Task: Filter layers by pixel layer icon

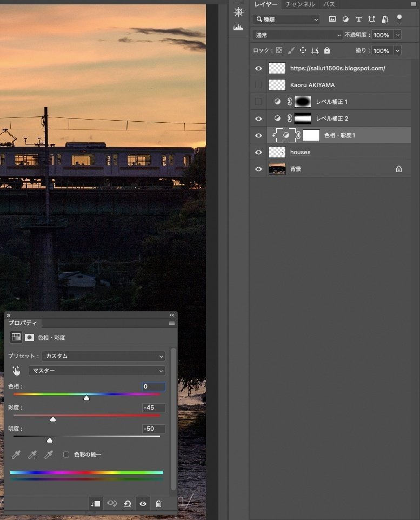Action: click(x=332, y=19)
